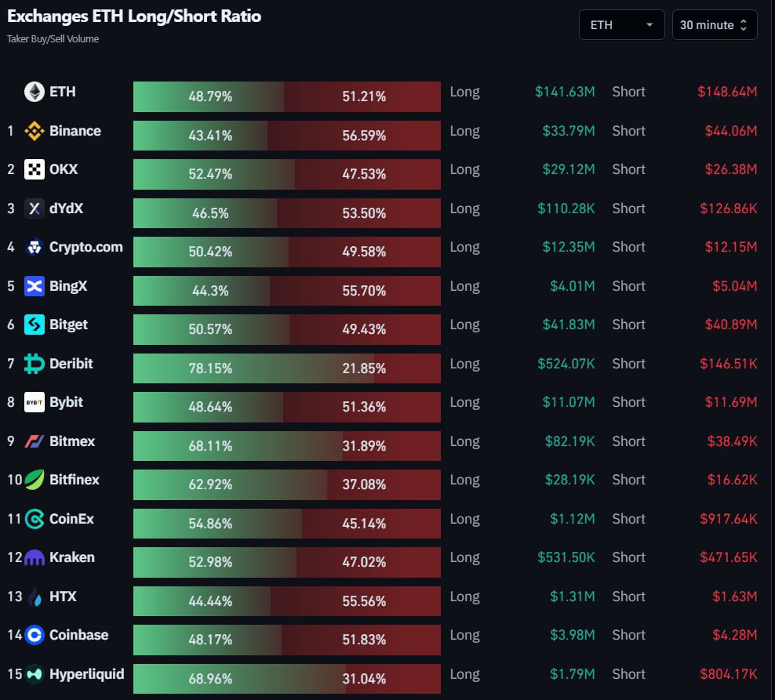
Task: Open the Hyperliquid exchange name link
Action: (86, 674)
